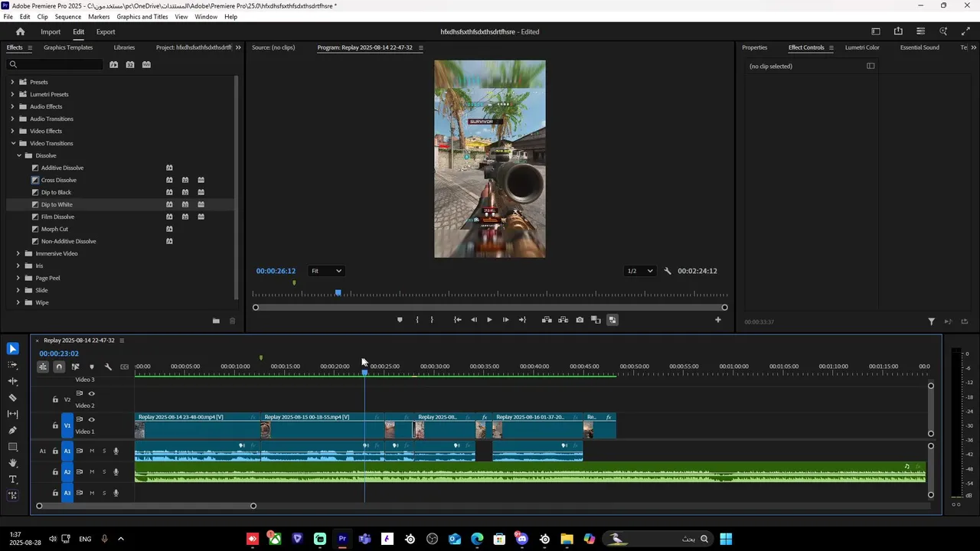Add marker in the timeline panel
This screenshot has height=551, width=980.
[92, 367]
